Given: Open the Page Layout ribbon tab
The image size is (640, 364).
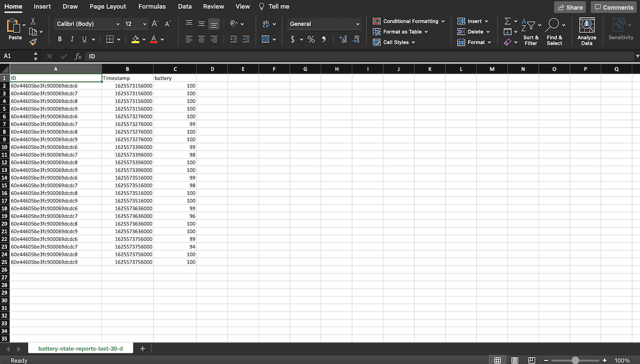Looking at the screenshot, I should (x=108, y=6).
